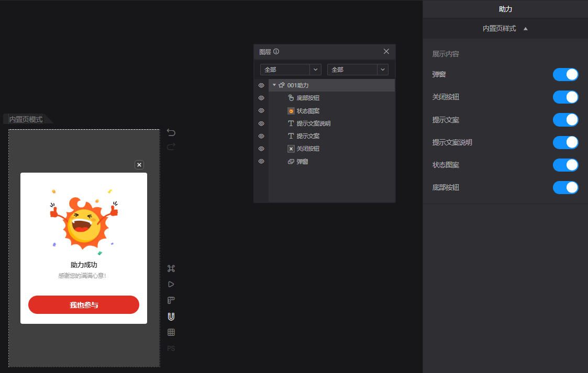The width and height of the screenshot is (588, 373).
Task: Click the thumbnail icon of 状态图案 layer
Action: 291,111
